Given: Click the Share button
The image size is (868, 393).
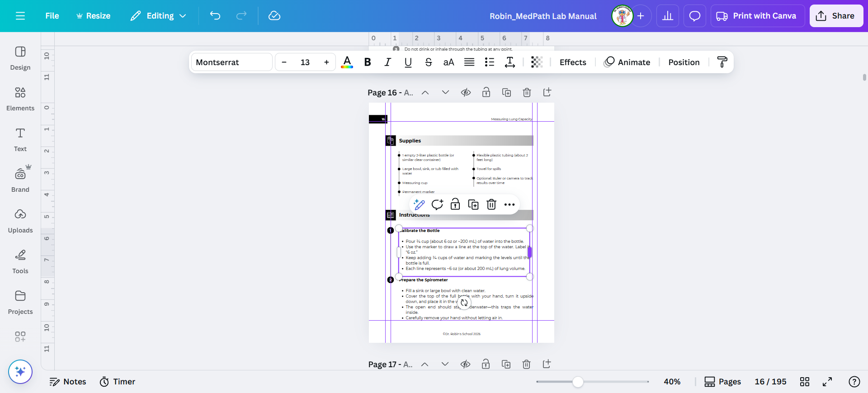Looking at the screenshot, I should pos(836,16).
